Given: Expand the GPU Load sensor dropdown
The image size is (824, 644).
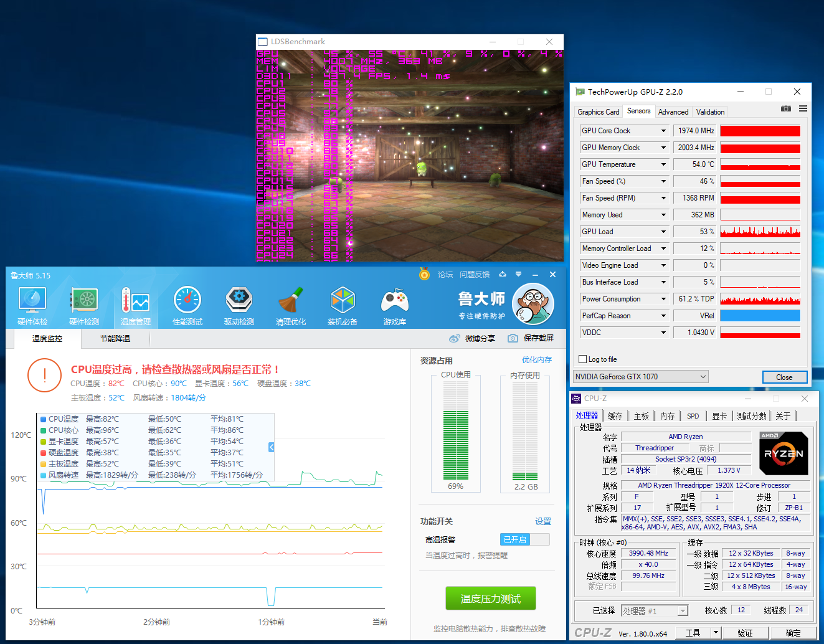Looking at the screenshot, I should 663,232.
